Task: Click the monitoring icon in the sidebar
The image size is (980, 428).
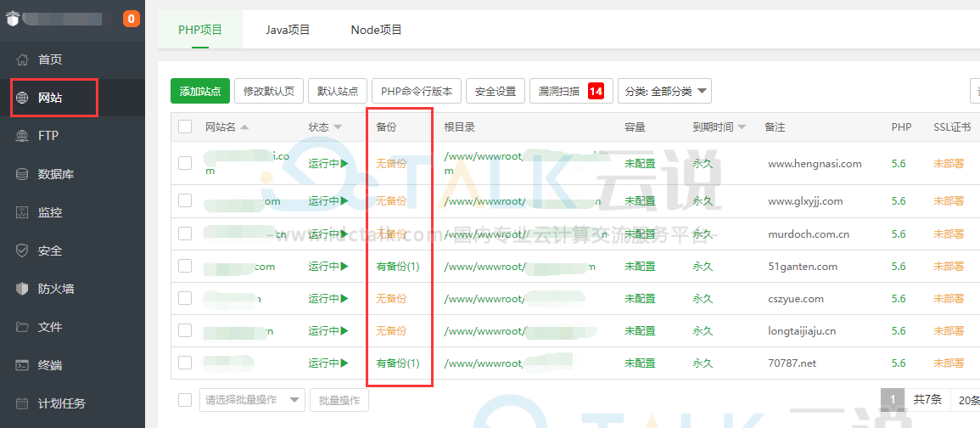Action: pyautogui.click(x=23, y=212)
